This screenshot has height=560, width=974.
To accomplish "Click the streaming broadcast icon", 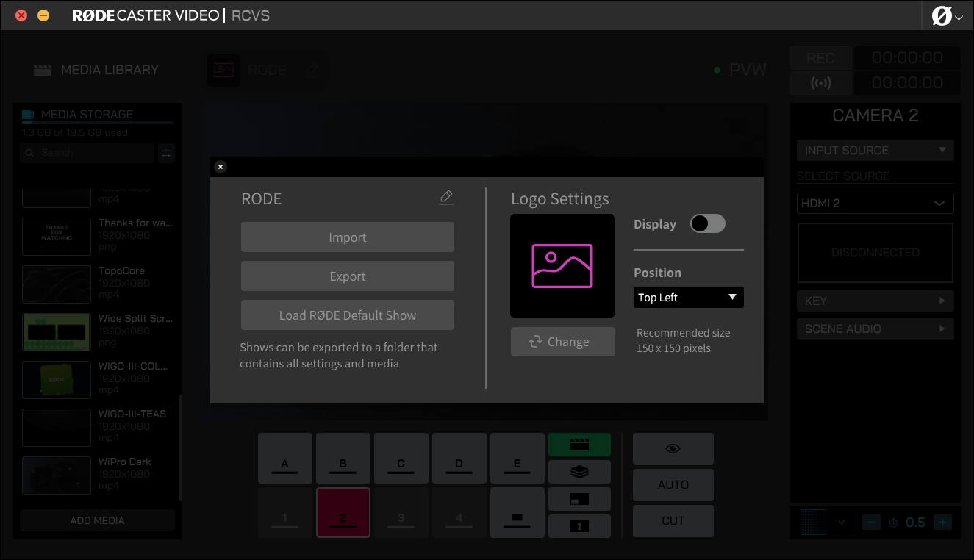I will [x=820, y=83].
